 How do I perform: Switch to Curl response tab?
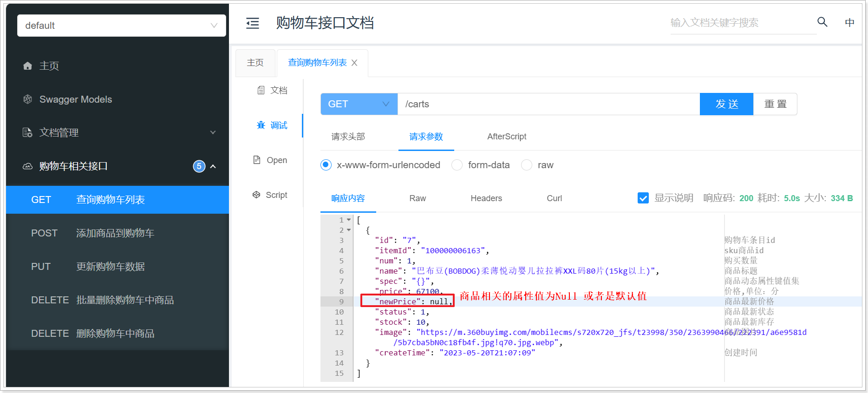[x=555, y=198]
